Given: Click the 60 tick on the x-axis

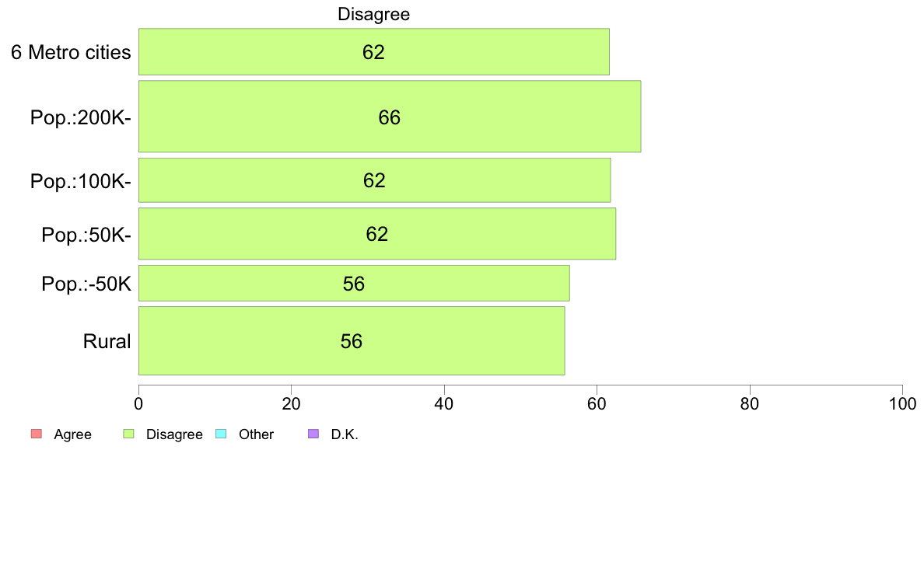Looking at the screenshot, I should [597, 404].
